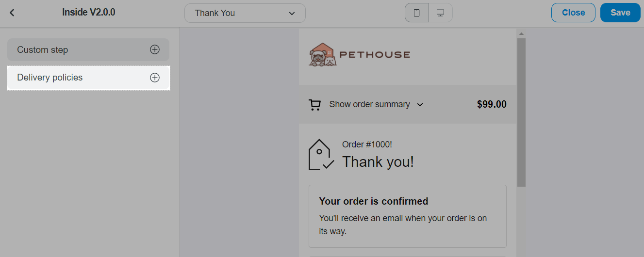Close the editor
Viewport: 644px width, 257px height.
[573, 13]
